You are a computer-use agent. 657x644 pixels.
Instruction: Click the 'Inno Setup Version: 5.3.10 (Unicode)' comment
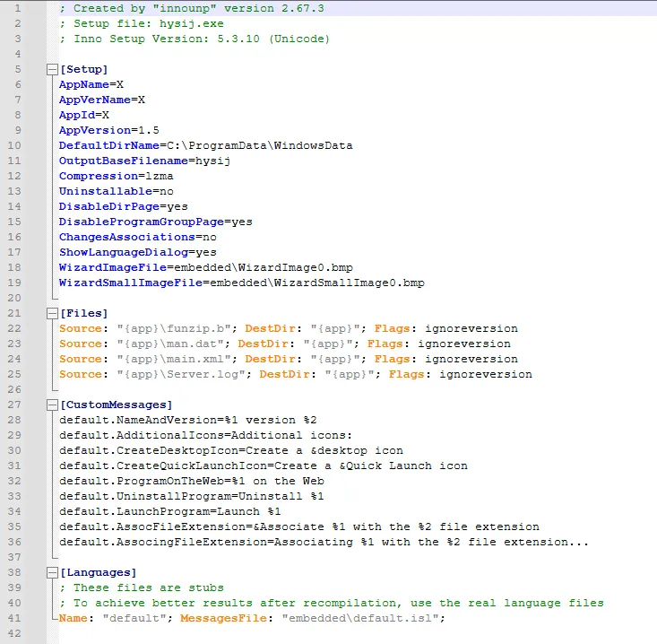point(195,39)
